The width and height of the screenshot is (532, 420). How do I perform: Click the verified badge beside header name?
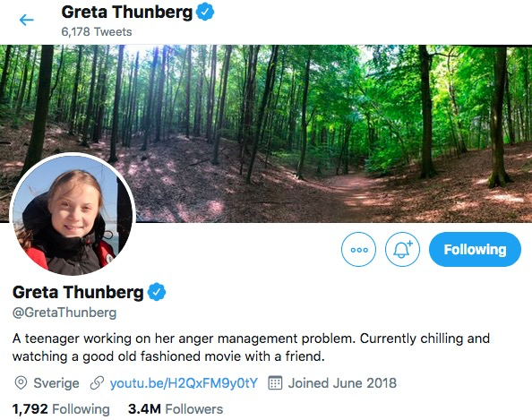(x=205, y=12)
